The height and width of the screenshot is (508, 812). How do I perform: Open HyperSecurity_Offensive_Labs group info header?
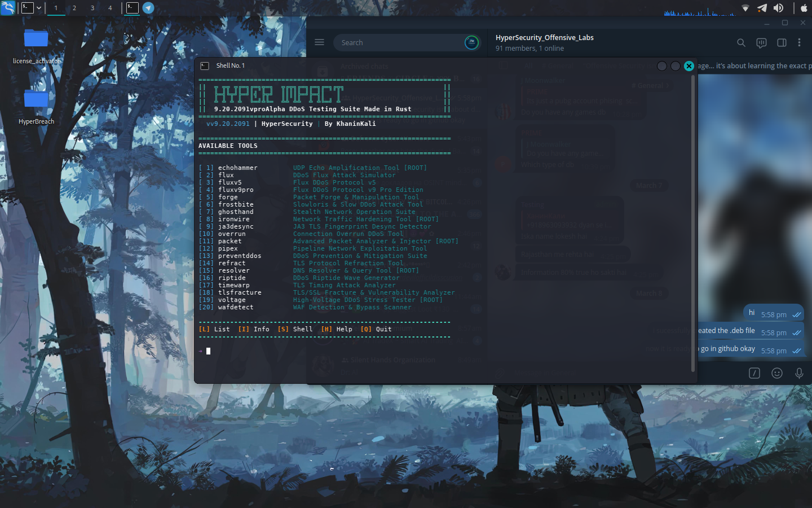[544, 42]
